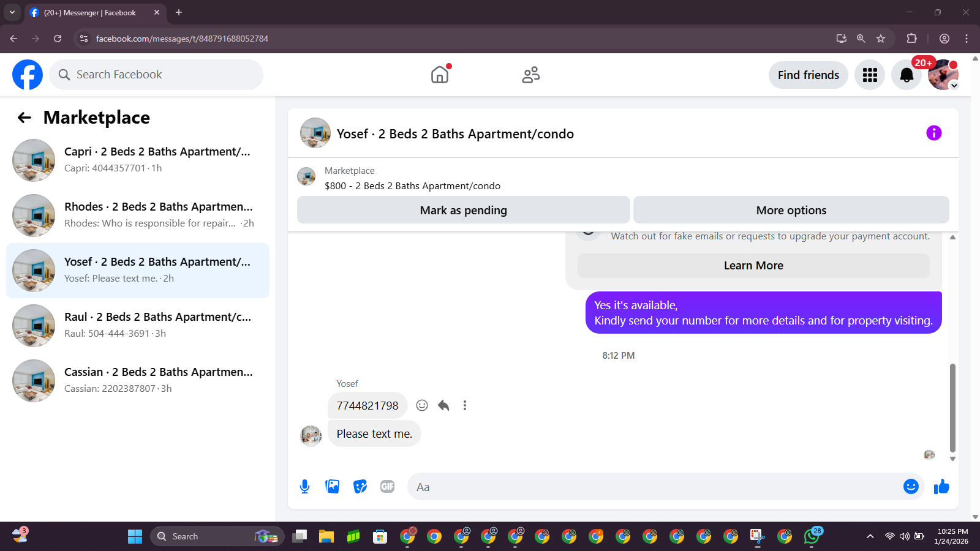The height and width of the screenshot is (551, 980).
Task: Open browser zoom magnifier icon
Action: tap(861, 39)
